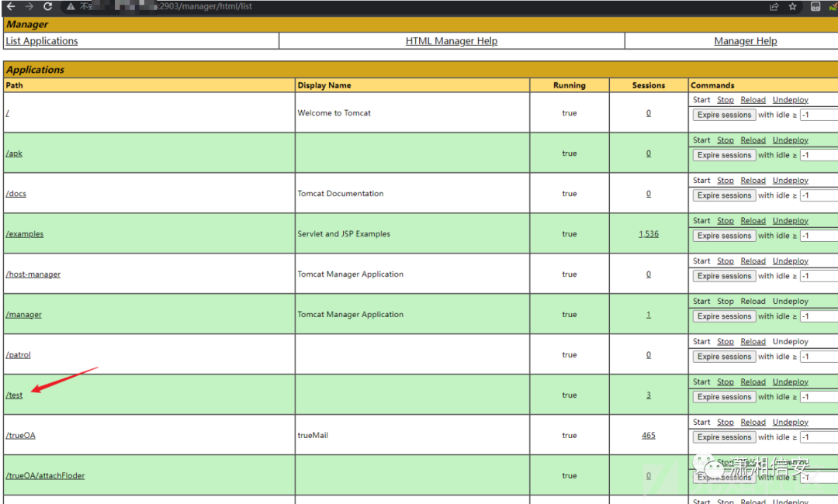Undeploy the /apk application
Viewport: 838px width, 504px height.
click(791, 140)
